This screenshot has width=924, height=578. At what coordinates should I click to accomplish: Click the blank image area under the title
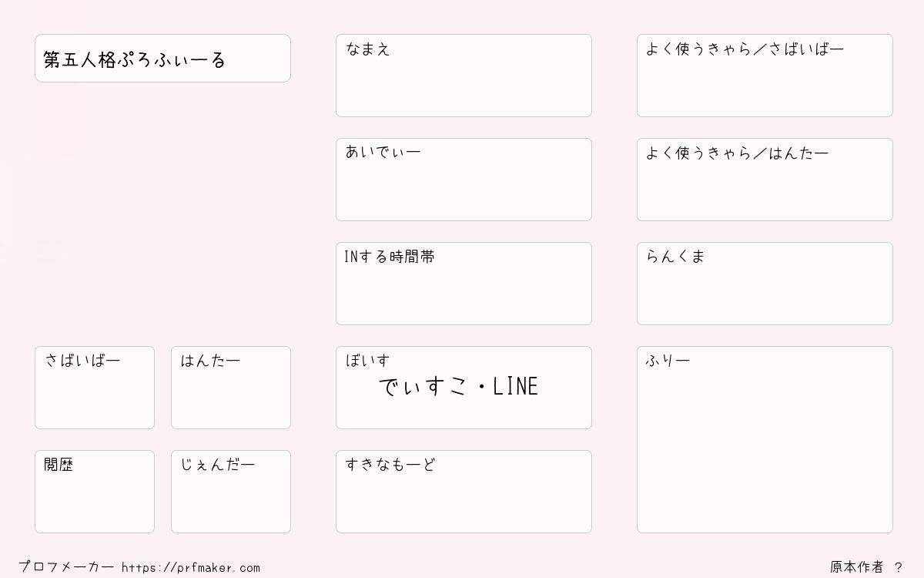pos(162,213)
